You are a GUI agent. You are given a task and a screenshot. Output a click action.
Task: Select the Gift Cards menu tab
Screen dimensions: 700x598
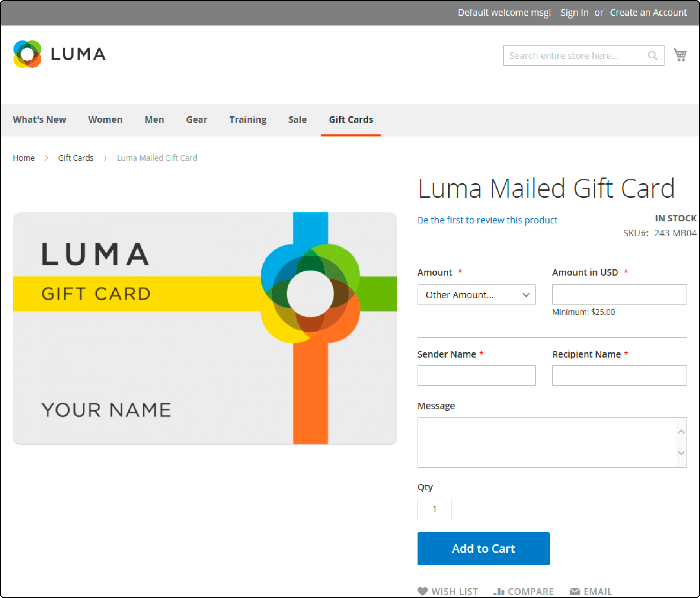tap(351, 119)
